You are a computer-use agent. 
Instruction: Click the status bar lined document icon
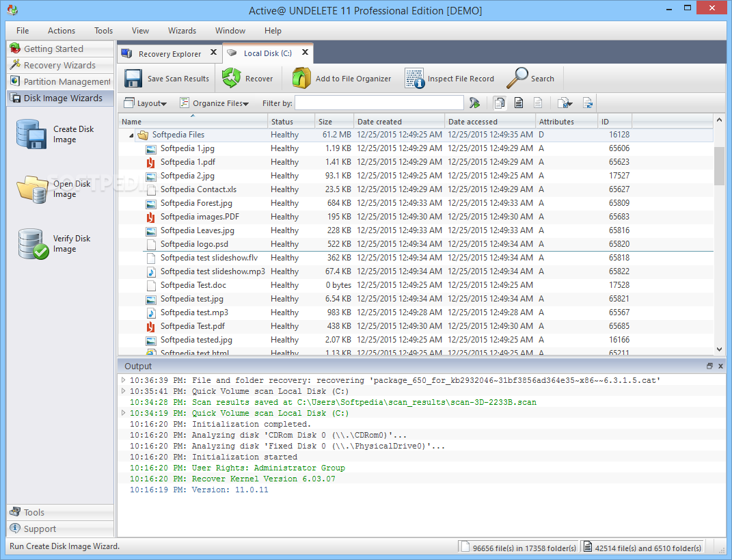(x=588, y=546)
